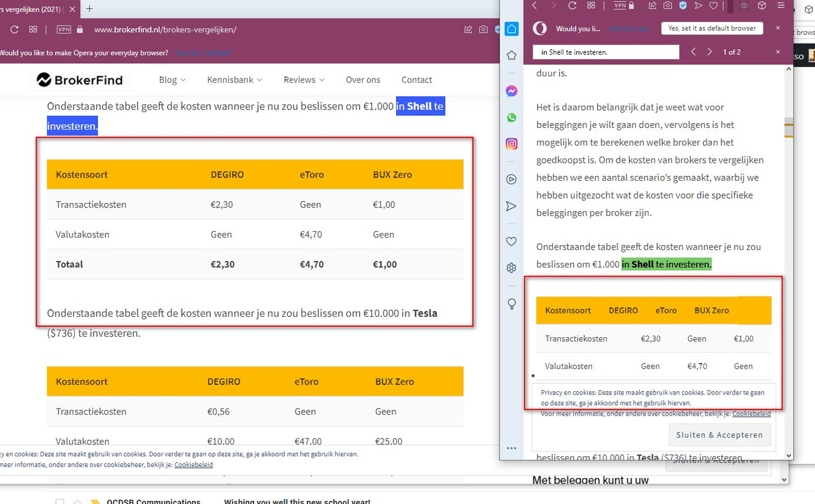
Task: Open Easy Setup sliders icon in front window
Action: tap(781, 6)
